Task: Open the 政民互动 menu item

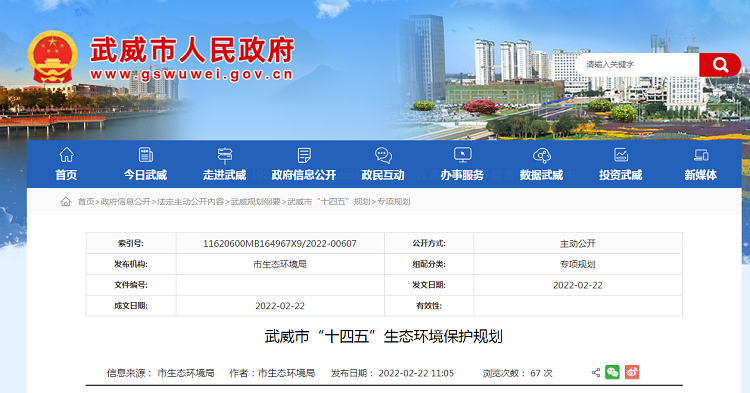Action: [383, 175]
